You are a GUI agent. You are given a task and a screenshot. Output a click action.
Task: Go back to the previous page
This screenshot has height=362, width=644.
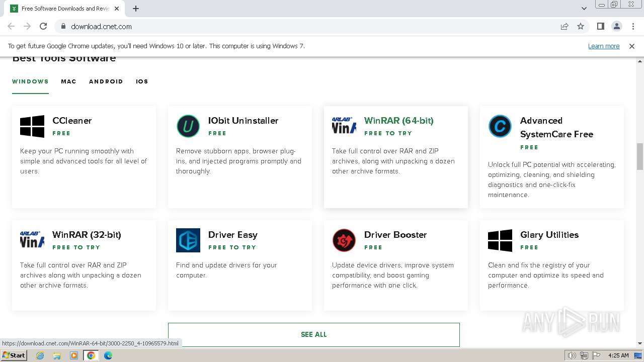tap(11, 27)
